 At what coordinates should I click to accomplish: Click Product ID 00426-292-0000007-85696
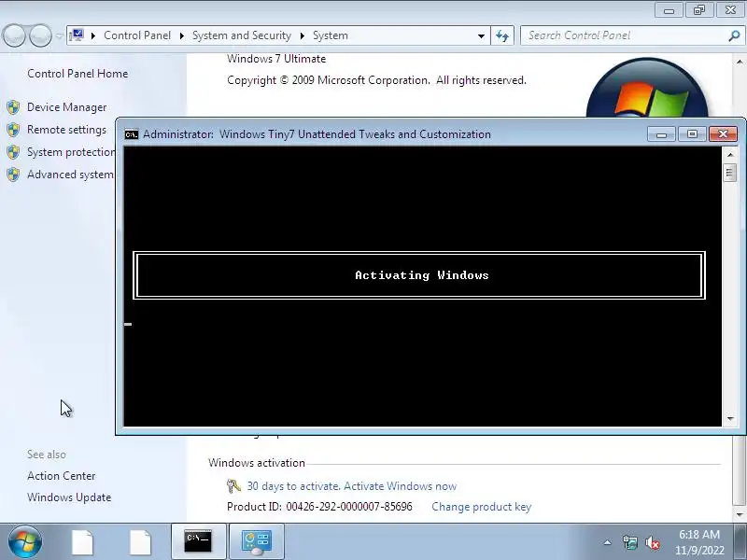(x=319, y=507)
